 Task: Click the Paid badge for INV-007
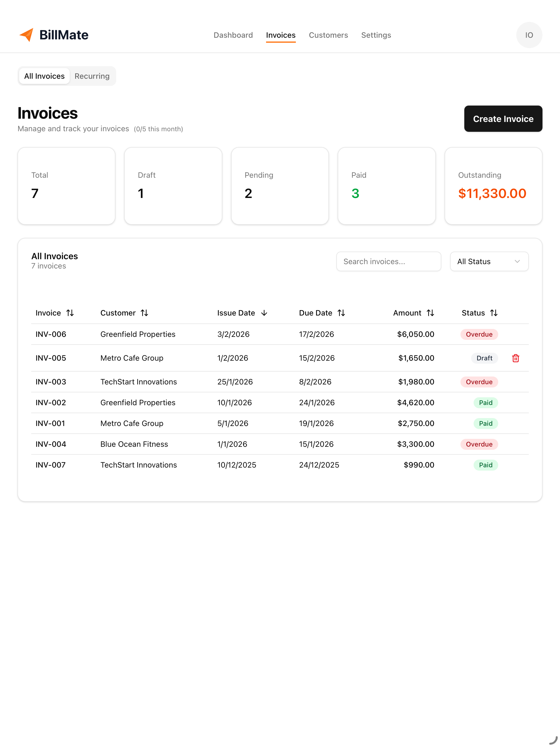pyautogui.click(x=486, y=465)
